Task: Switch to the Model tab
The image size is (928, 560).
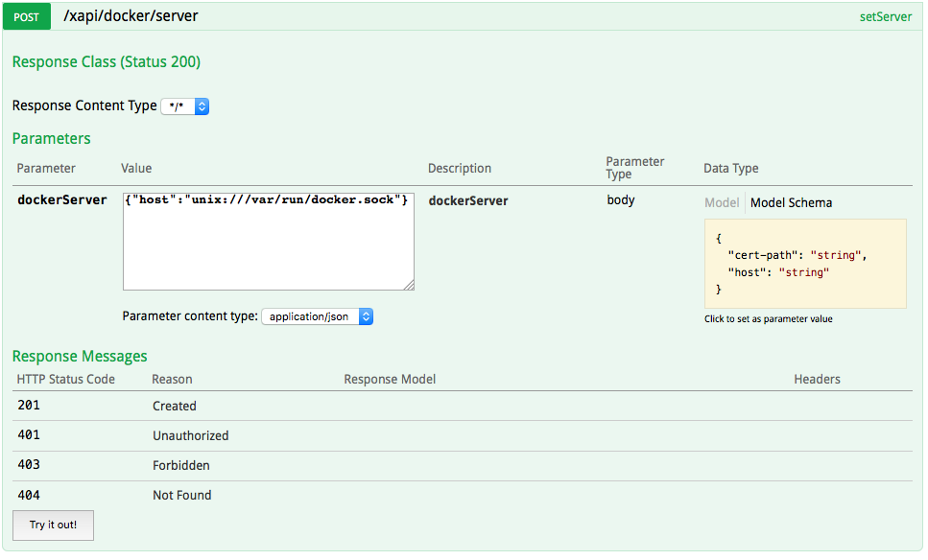Action: pyautogui.click(x=722, y=202)
